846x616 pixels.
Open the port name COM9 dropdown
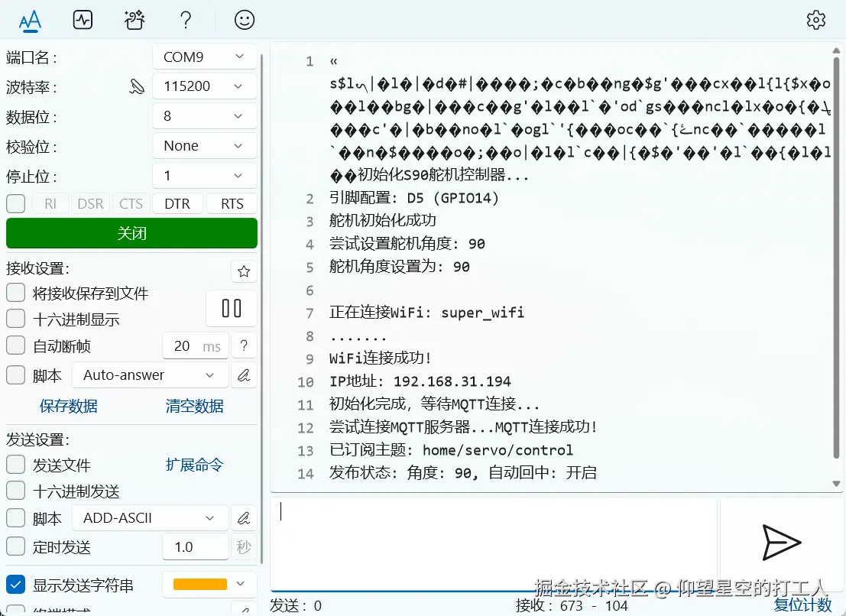coord(205,57)
